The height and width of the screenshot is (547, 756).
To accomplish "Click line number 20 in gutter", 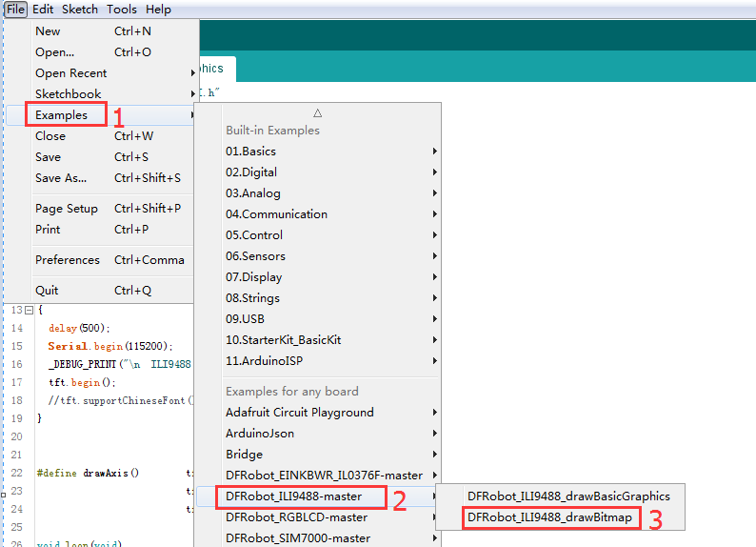I will click(17, 437).
